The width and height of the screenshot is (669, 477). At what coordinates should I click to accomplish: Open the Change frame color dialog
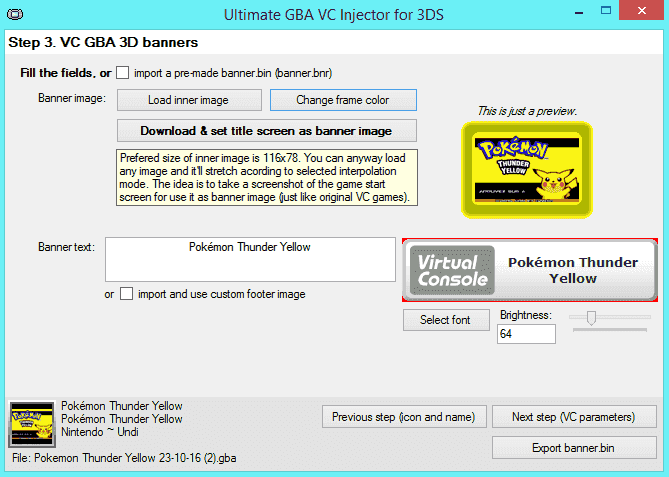(343, 100)
